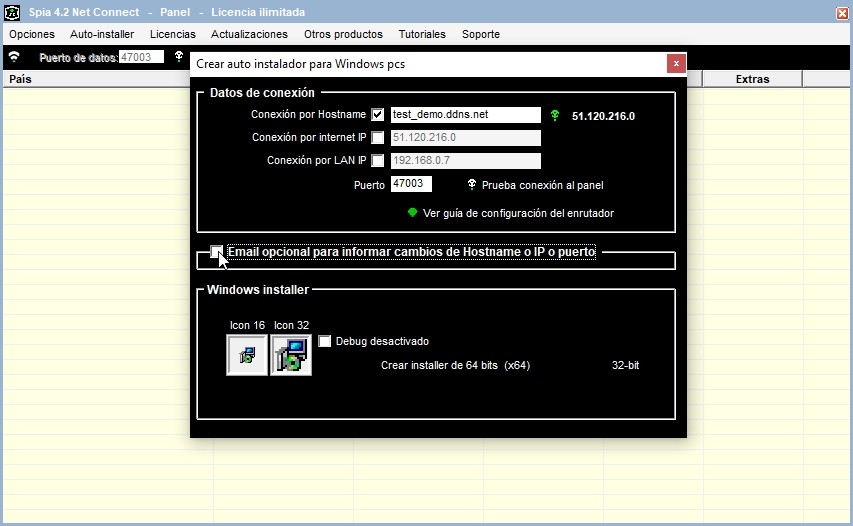Click the País column header
853x526 pixels.
97,79
